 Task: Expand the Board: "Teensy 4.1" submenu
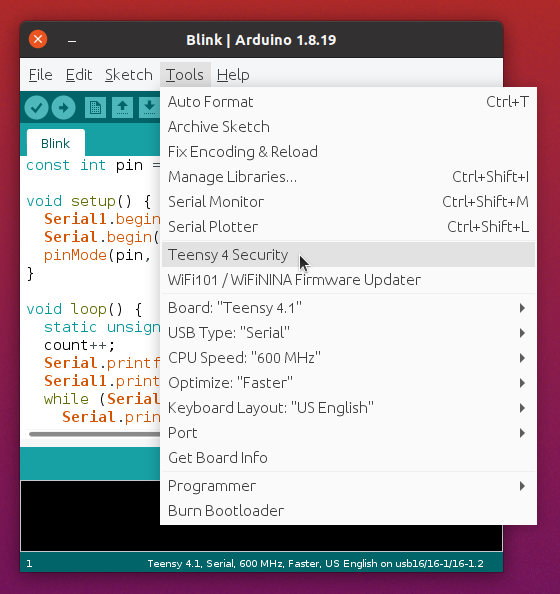pos(348,308)
